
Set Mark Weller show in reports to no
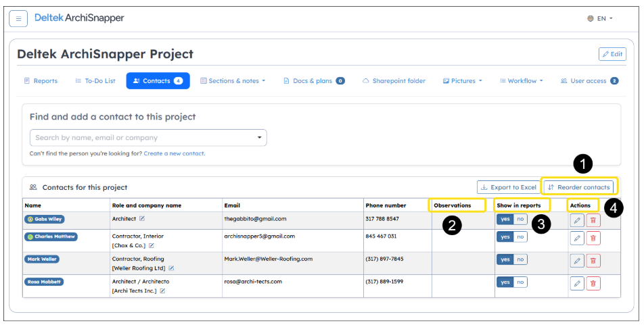(520, 259)
